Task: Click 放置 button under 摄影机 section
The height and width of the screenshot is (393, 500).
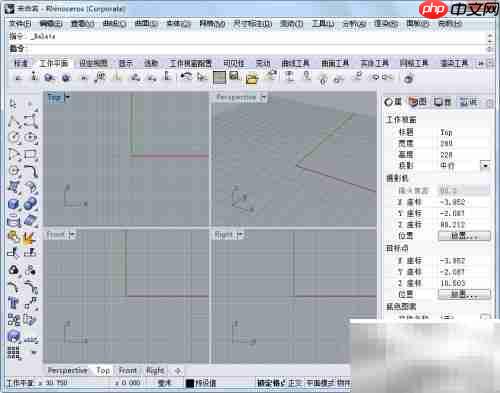Action: pos(464,236)
